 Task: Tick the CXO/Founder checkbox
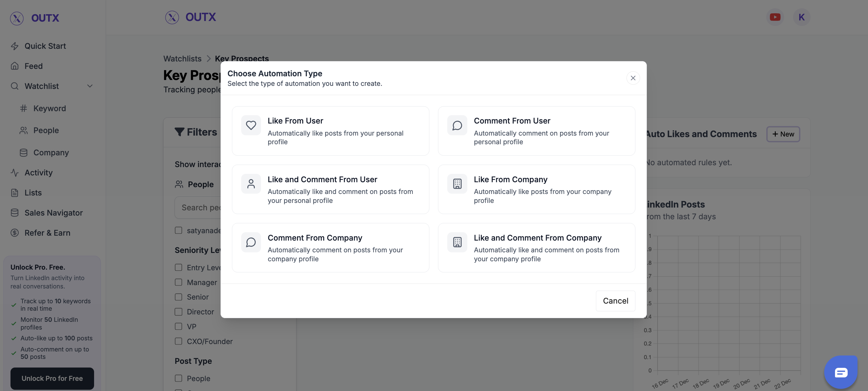click(178, 341)
